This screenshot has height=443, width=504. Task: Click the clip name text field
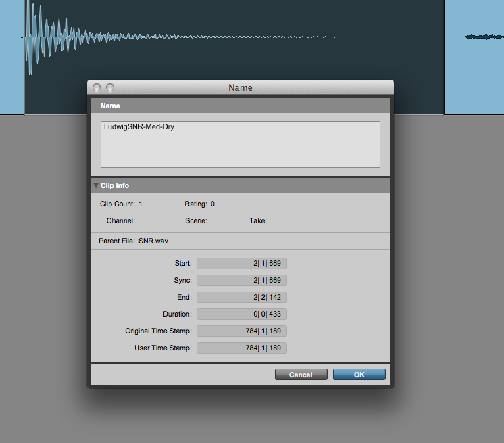[x=240, y=144]
